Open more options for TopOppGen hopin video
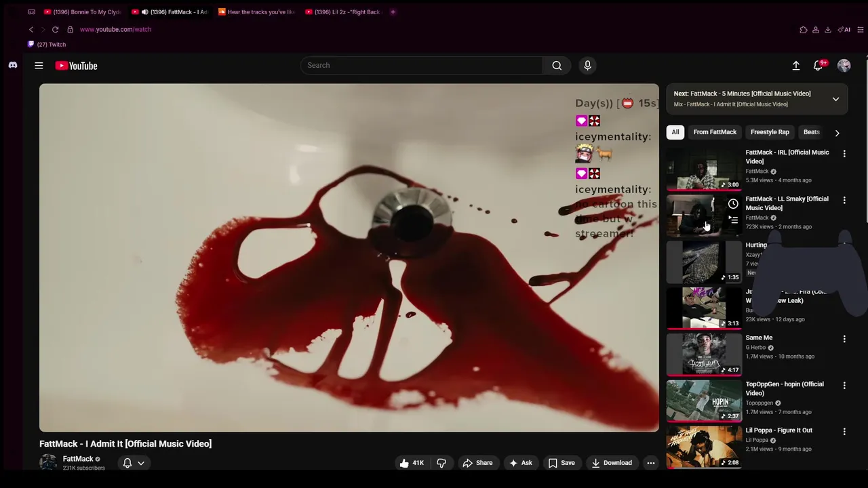 pyautogui.click(x=844, y=386)
